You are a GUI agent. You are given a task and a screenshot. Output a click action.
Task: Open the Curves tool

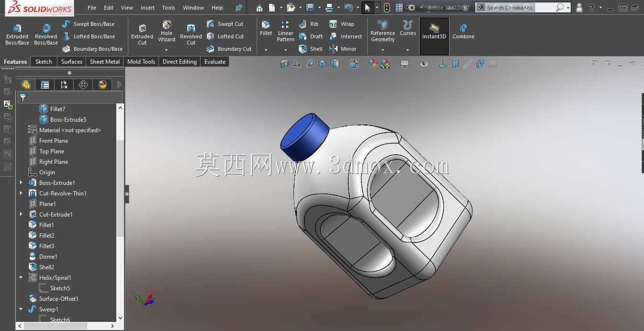[x=408, y=28]
